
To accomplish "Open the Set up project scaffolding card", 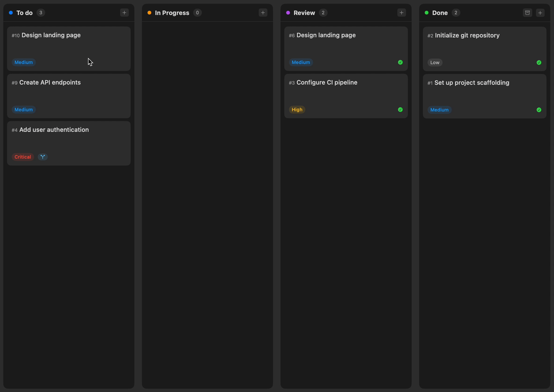I will pos(484,96).
